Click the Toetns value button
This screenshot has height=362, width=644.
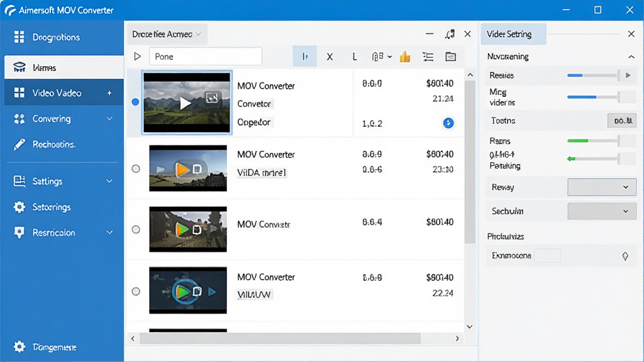point(622,121)
